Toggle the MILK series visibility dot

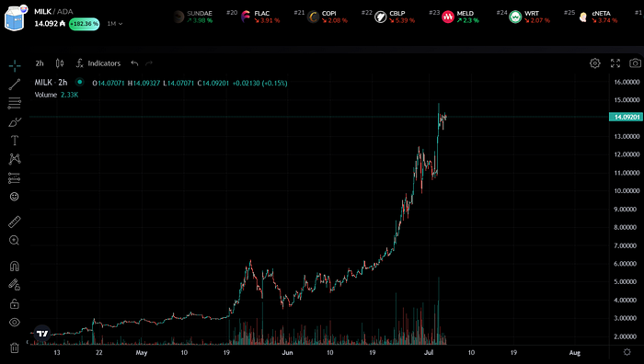(80, 82)
